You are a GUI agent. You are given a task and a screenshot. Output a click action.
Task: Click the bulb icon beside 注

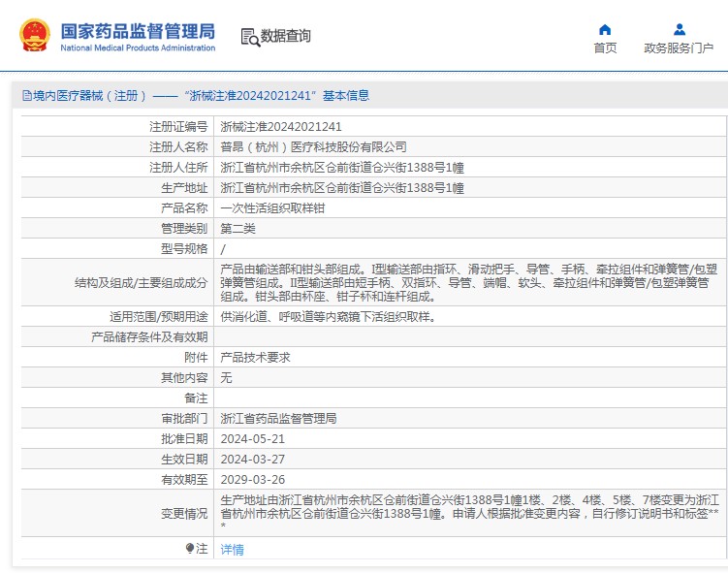tap(190, 549)
